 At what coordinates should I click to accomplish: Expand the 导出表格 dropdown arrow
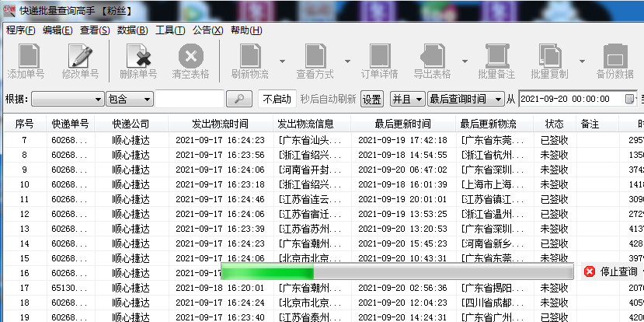465,61
